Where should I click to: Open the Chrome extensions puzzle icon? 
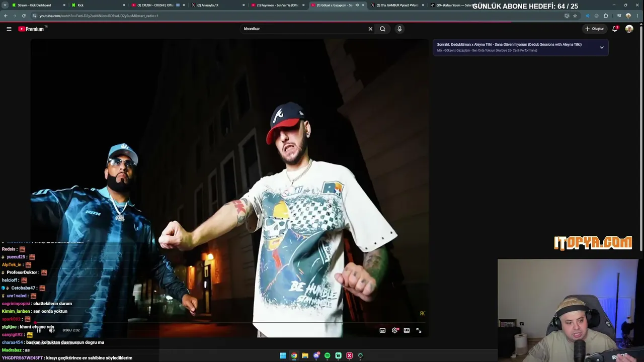[x=606, y=16]
